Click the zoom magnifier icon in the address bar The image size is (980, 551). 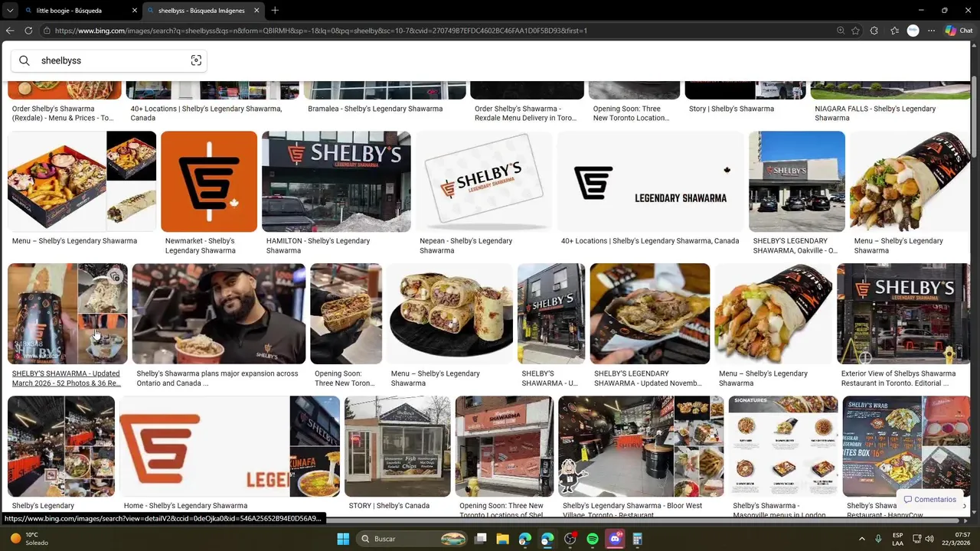[x=841, y=31]
